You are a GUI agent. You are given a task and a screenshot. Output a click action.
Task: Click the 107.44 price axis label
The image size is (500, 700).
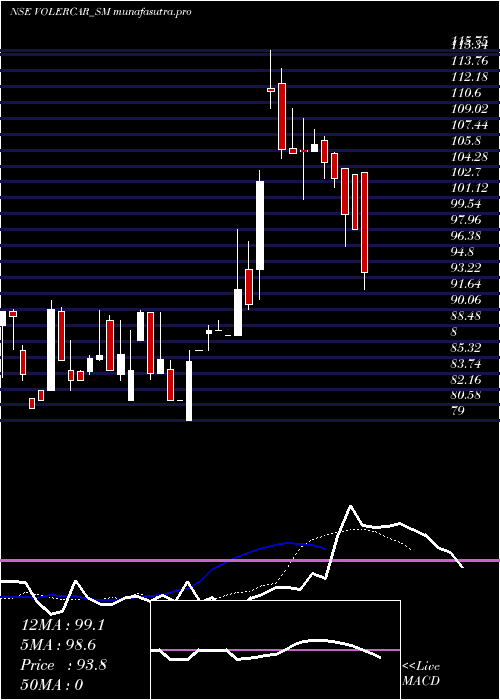470,125
